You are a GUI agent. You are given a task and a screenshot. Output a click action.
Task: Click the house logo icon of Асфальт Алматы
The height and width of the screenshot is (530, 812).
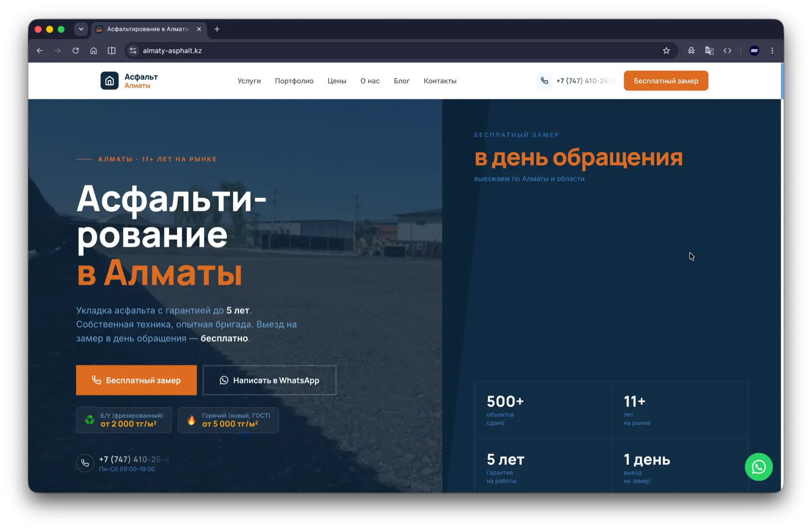click(110, 81)
